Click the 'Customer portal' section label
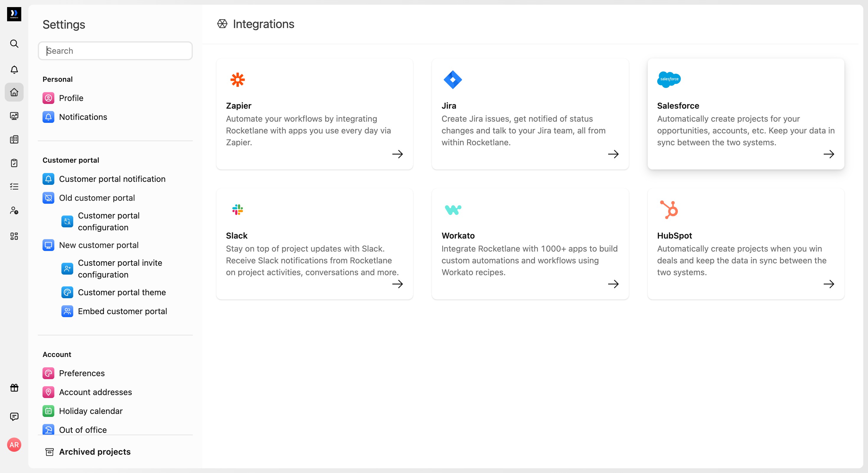Image resolution: width=868 pixels, height=473 pixels. click(x=71, y=160)
